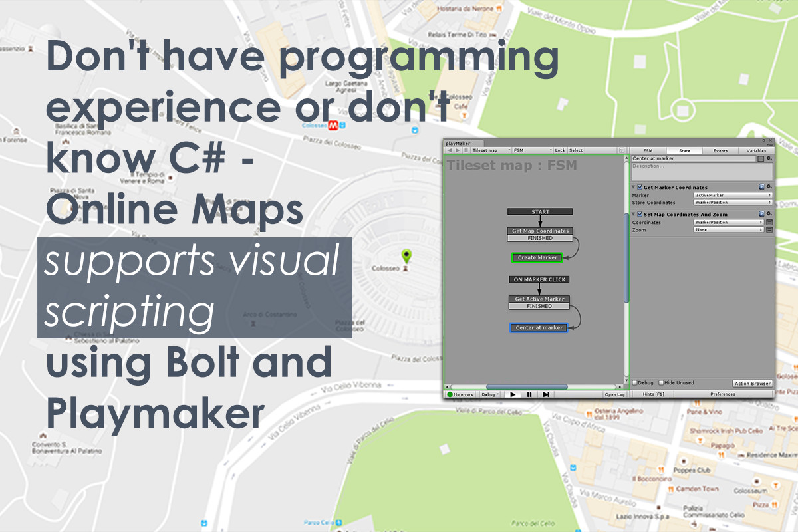Screen dimensions: 798x532
Task: Click the state name field Center at marker
Action: click(x=694, y=158)
